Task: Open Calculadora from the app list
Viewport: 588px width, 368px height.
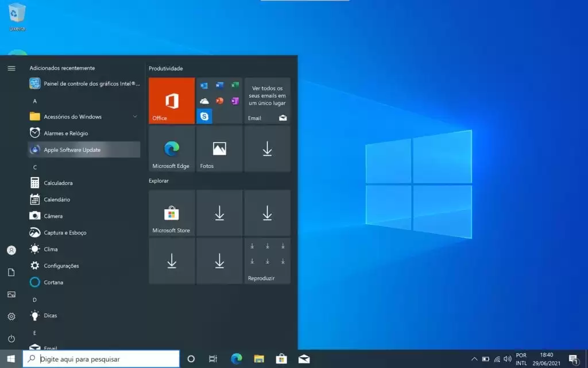Action: pyautogui.click(x=84, y=183)
